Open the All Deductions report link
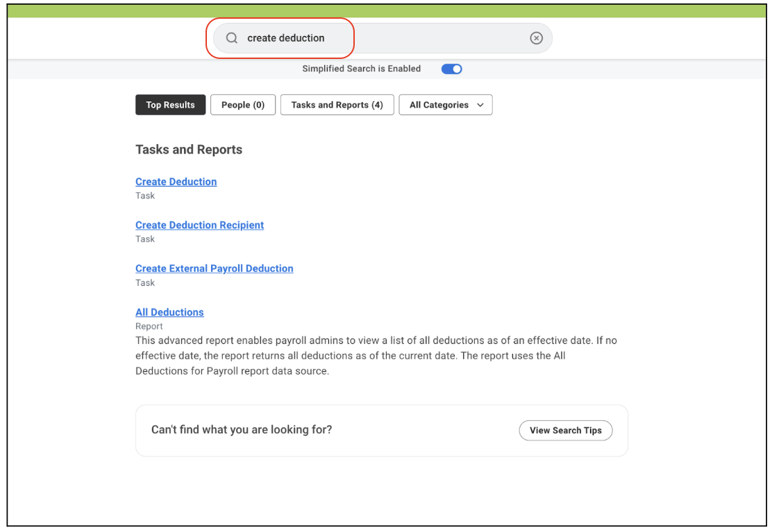This screenshot has width=772, height=532. (169, 312)
